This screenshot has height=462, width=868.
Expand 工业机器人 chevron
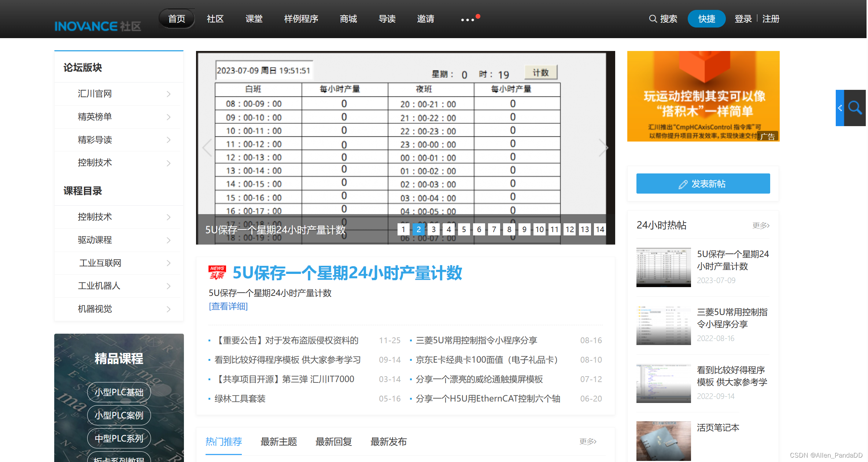click(169, 286)
